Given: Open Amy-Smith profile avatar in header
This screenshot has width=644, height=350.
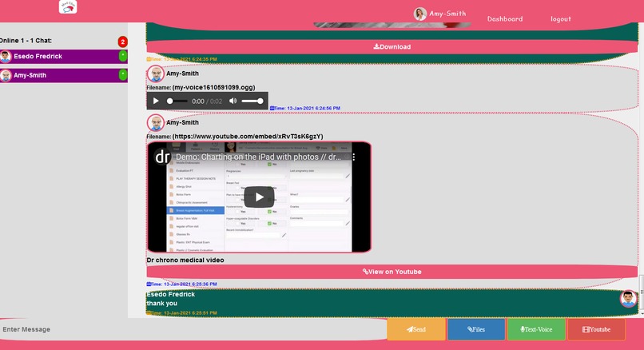Looking at the screenshot, I should tap(419, 14).
